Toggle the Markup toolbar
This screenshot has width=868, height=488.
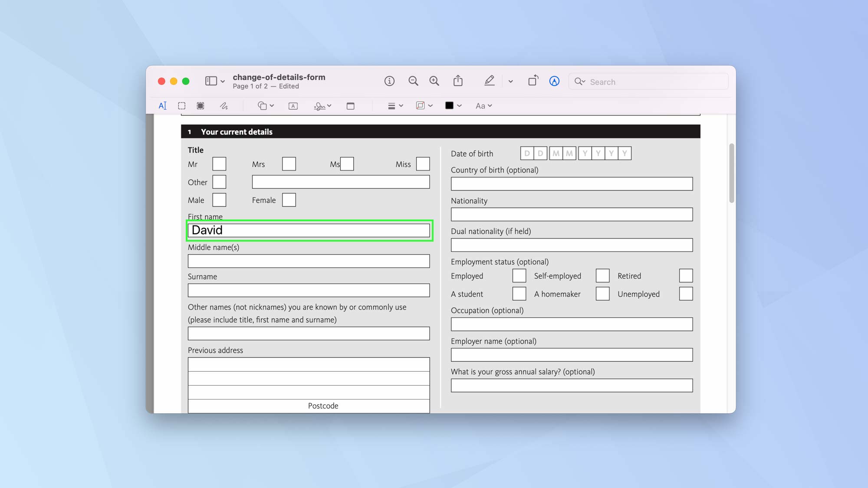click(490, 81)
